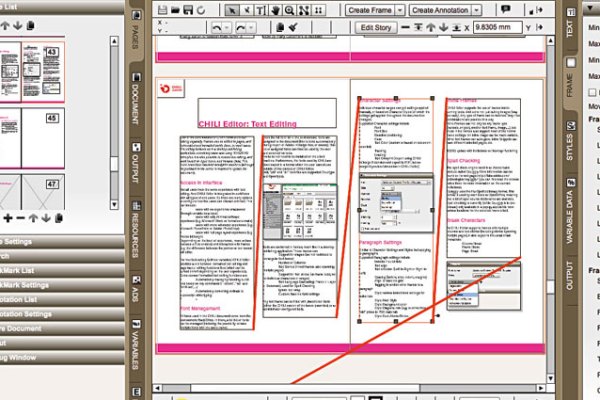Select the Zoom magnifier tool

coord(290,10)
